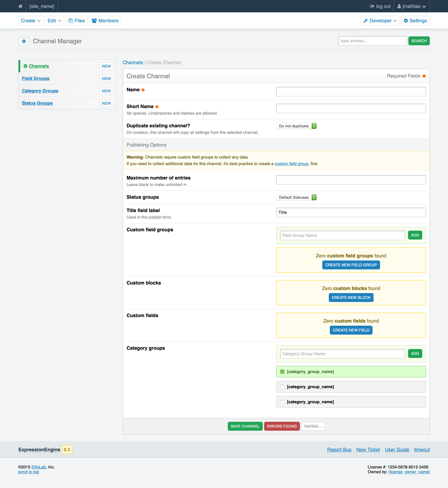
Task: Click the Developer wrench icon
Action: point(366,21)
